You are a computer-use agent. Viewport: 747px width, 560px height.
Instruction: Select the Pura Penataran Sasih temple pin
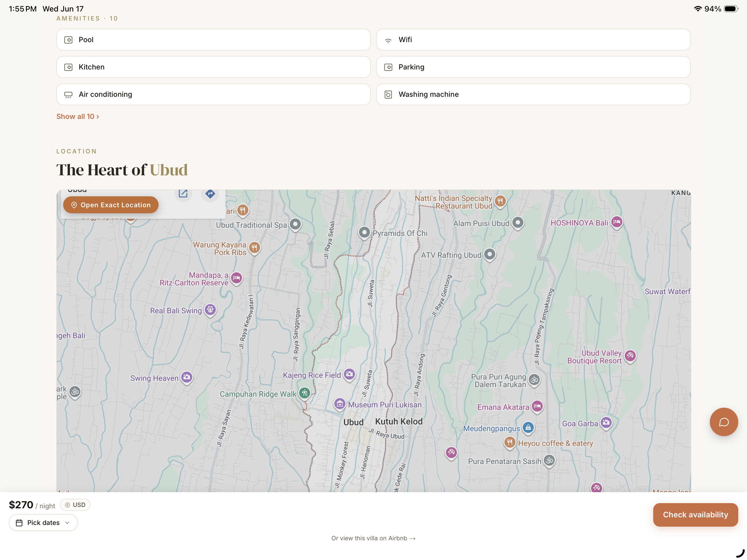pyautogui.click(x=549, y=461)
